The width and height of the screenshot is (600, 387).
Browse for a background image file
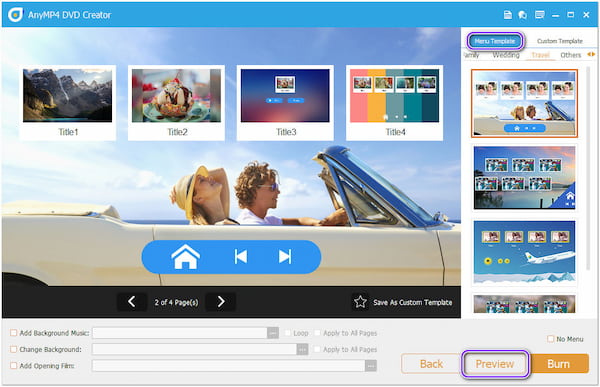302,349
